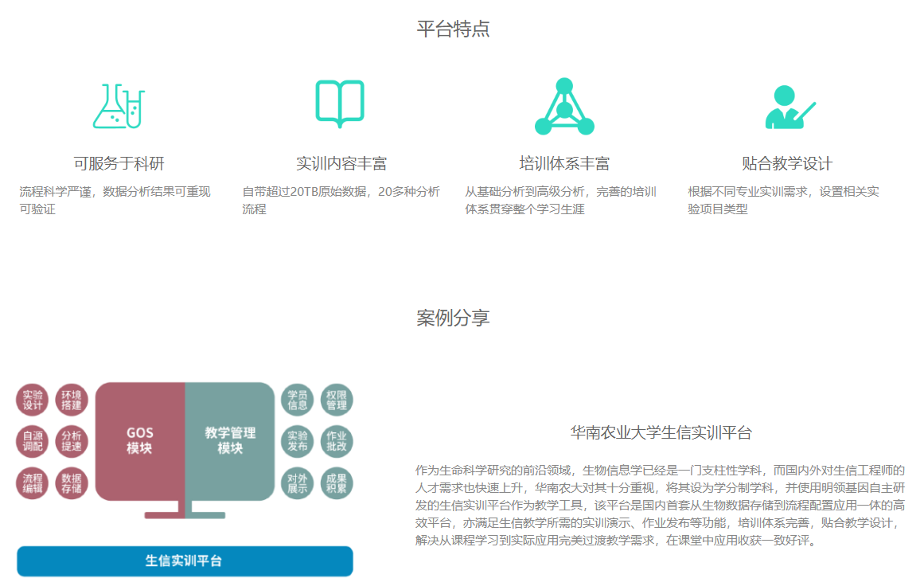Click the triangle network icon for 培训体系丰富
The height and width of the screenshot is (586, 924).
click(x=564, y=106)
